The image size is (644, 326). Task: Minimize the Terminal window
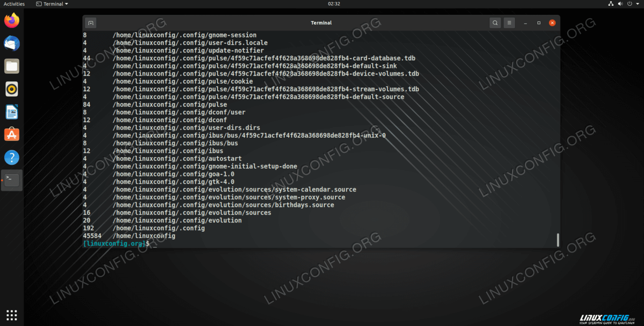click(x=525, y=23)
